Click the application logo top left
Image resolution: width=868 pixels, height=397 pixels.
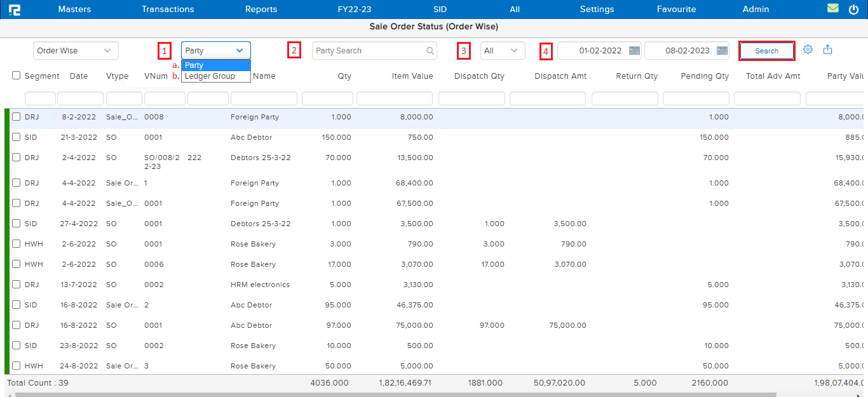(x=15, y=9)
